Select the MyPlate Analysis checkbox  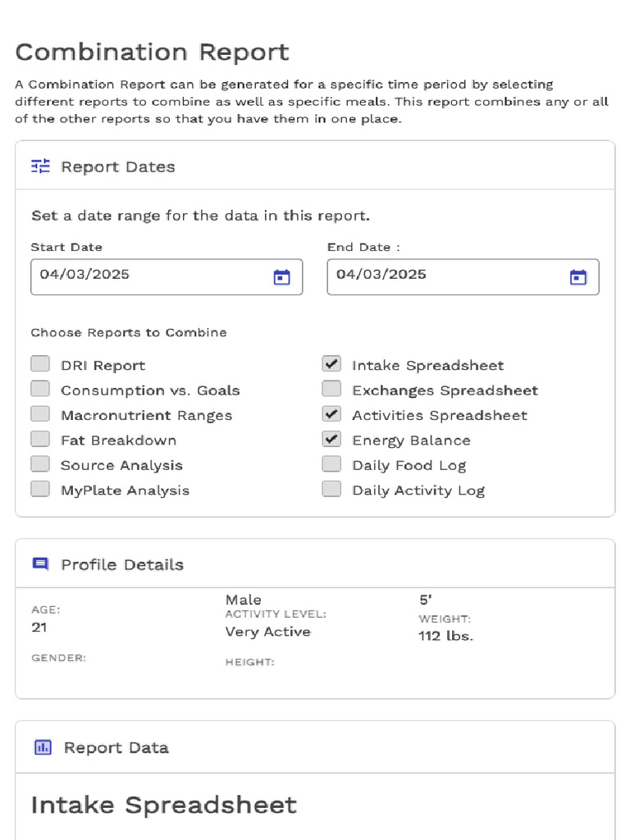coord(40,489)
